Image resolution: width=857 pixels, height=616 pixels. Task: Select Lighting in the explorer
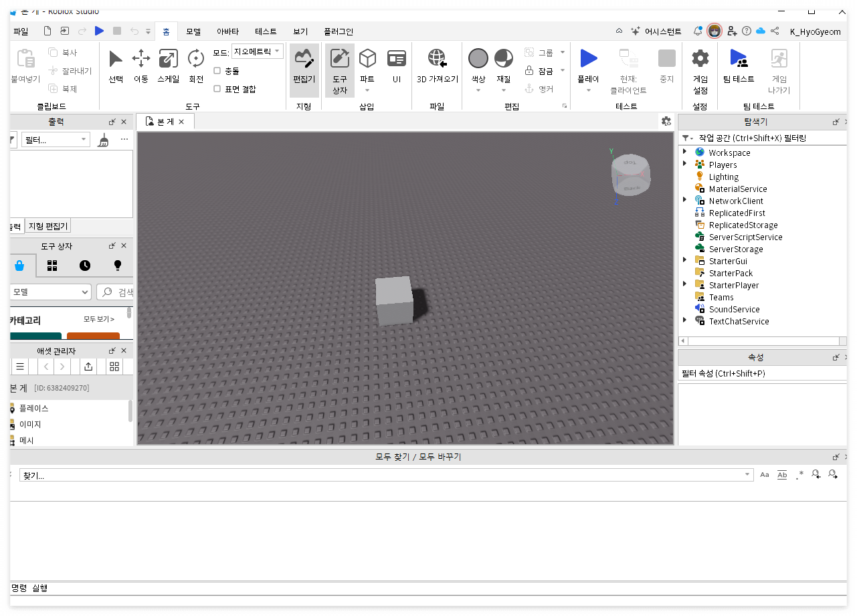coord(724,177)
